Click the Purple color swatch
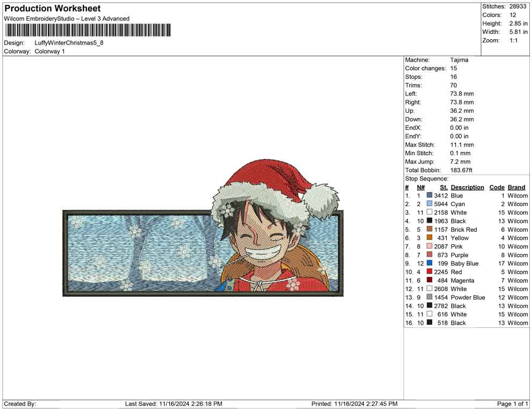Screen dimensions: 532x409 pos(429,254)
